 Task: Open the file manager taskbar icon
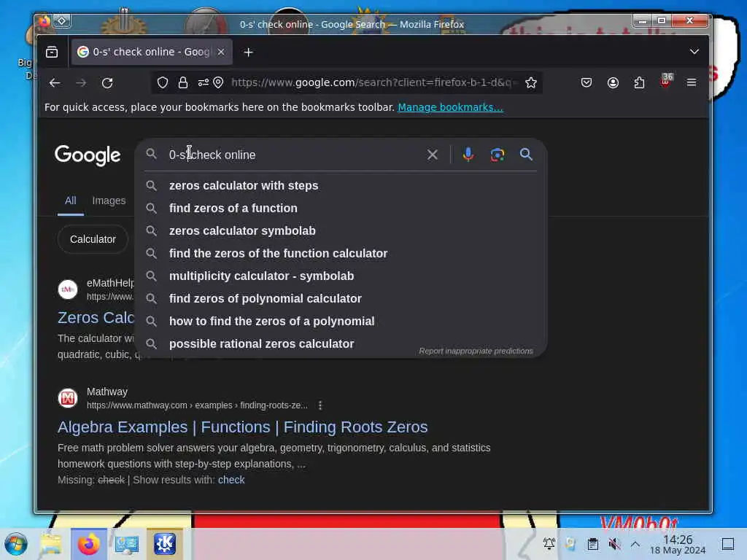coord(51,544)
